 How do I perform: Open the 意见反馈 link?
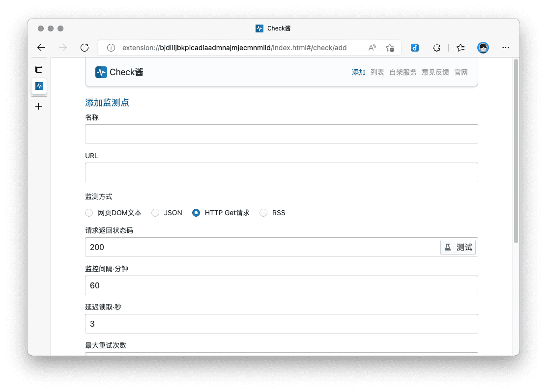[435, 72]
